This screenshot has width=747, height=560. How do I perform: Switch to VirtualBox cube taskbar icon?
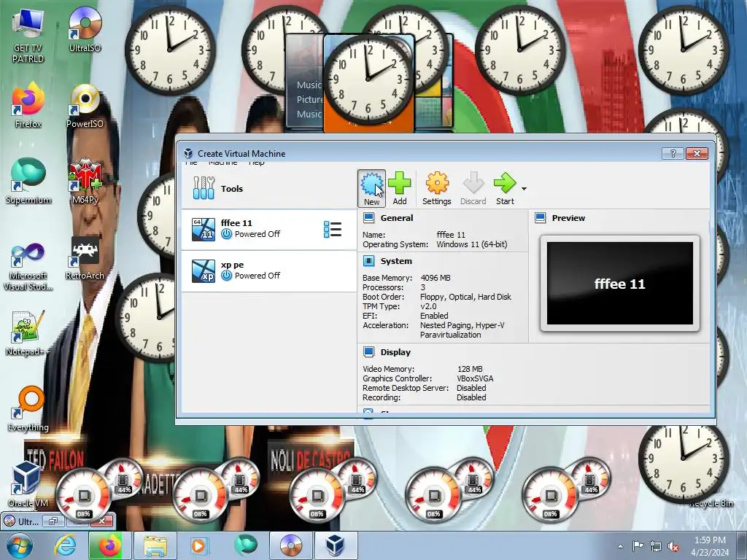(x=336, y=545)
